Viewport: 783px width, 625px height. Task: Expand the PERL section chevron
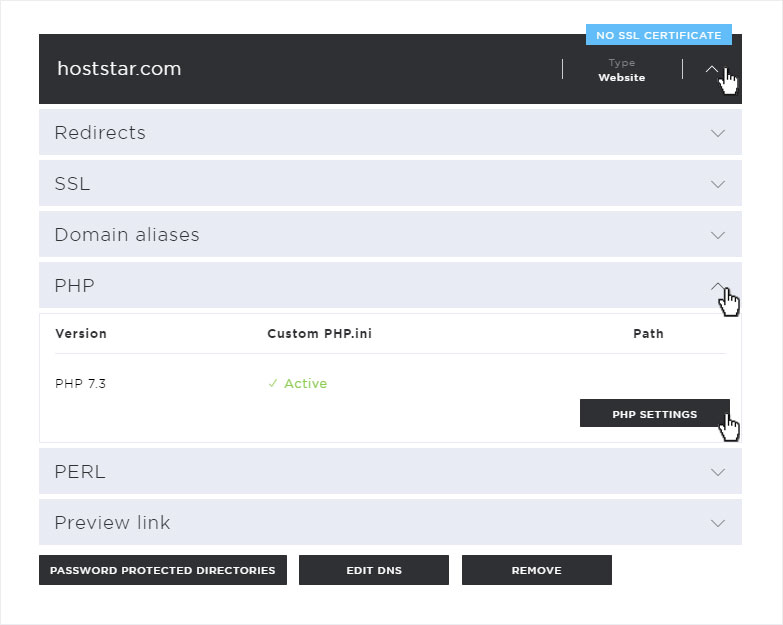(x=718, y=472)
